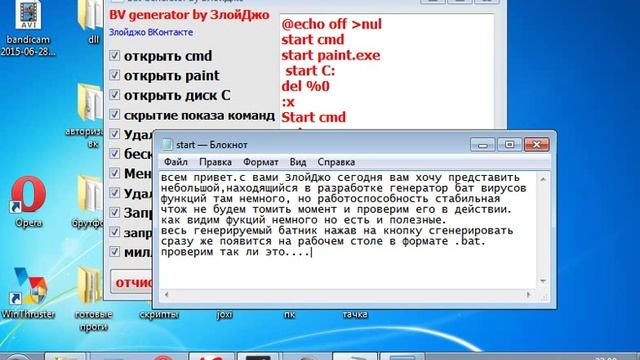Maximize the start — Блокнот window
The image size is (640, 360).
[509, 144]
